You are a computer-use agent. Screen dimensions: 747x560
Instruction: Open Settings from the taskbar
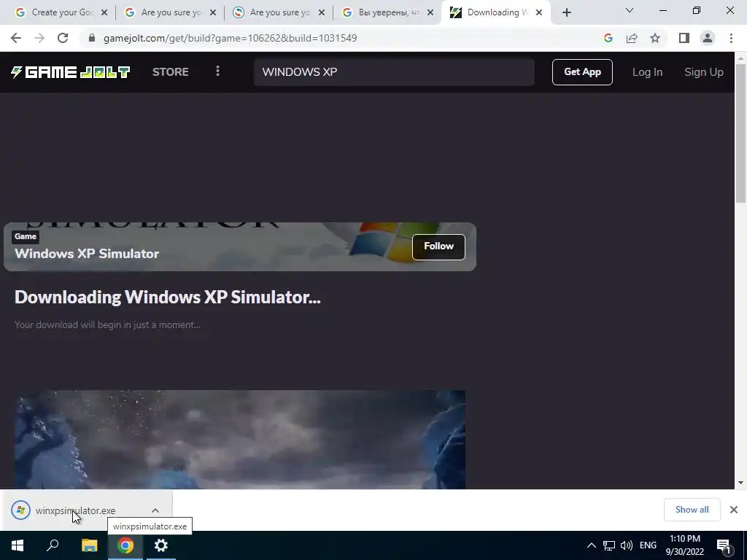tap(161, 545)
